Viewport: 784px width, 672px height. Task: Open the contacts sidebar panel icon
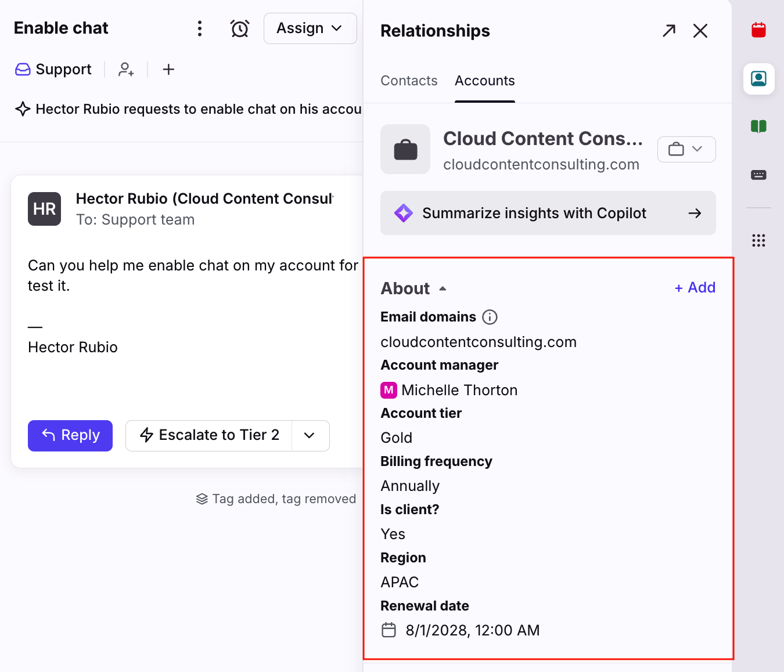(758, 78)
